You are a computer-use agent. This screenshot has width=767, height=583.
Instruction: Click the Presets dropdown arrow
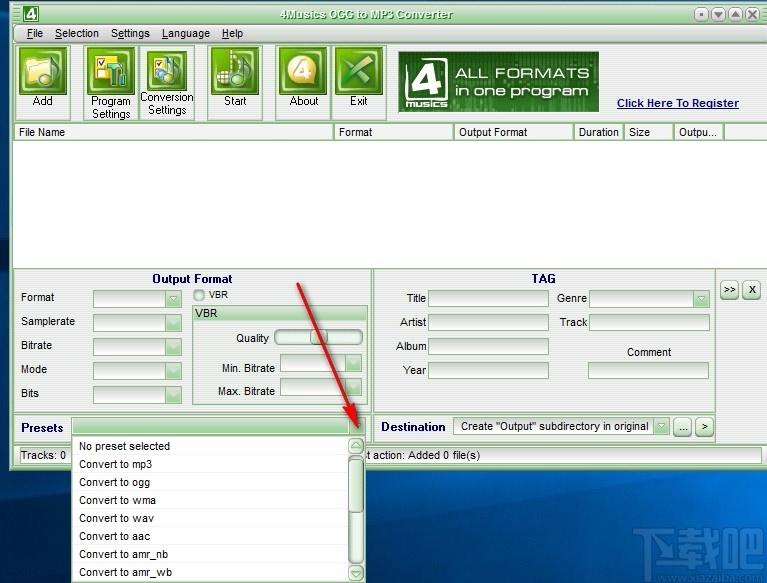pyautogui.click(x=357, y=426)
